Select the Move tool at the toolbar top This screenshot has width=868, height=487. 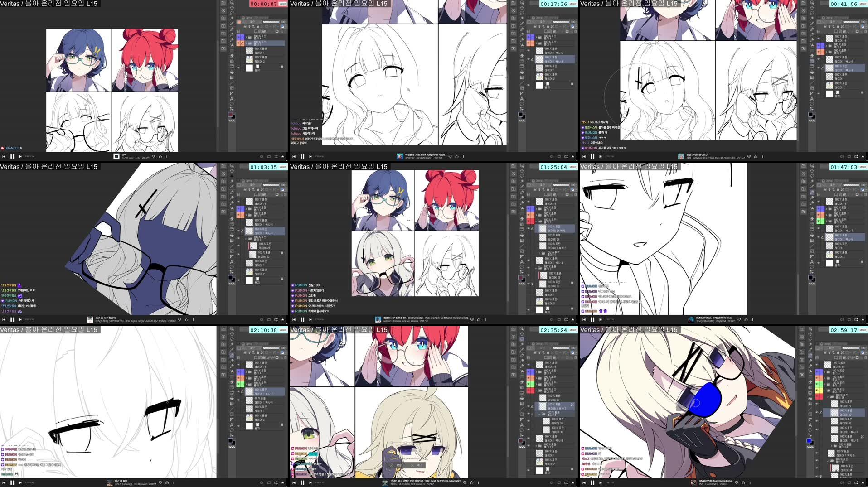[x=231, y=8]
